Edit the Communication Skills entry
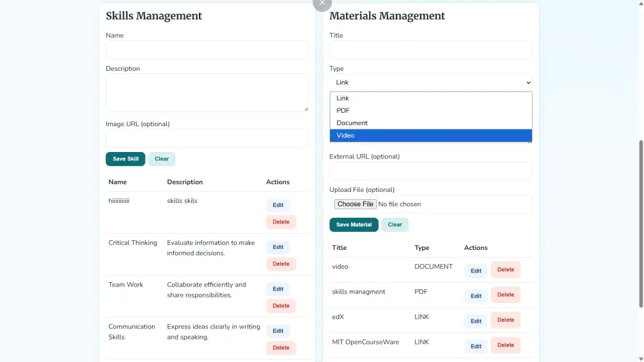This screenshot has height=362, width=644. (x=278, y=331)
